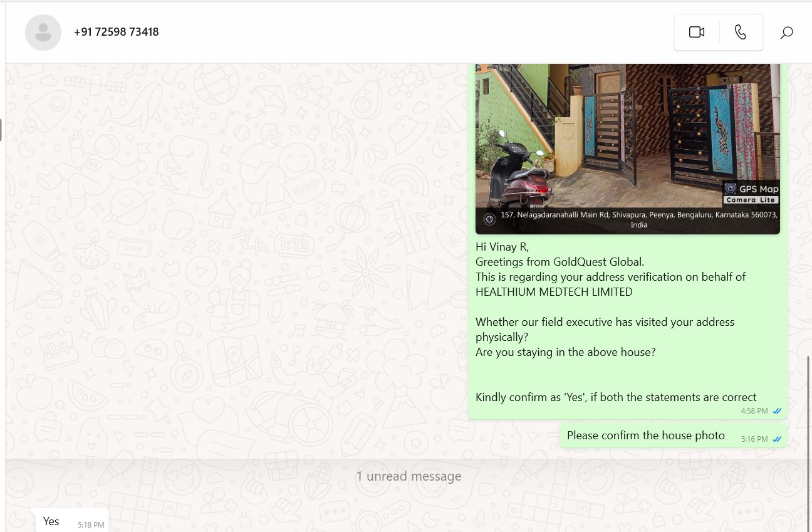
Task: Start a video call with the contact
Action: [697, 32]
